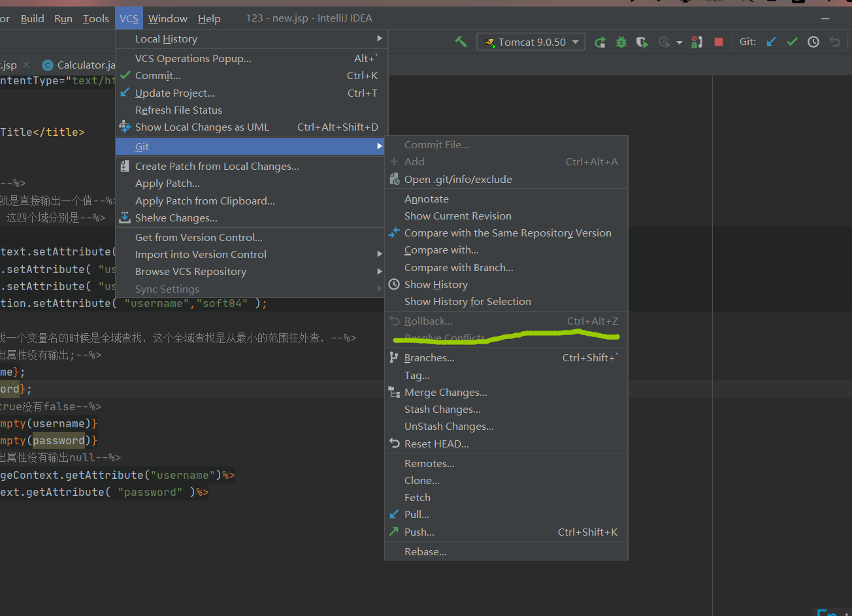Select Rebase... in Git submenu
Screen dimensions: 852x616
(x=506, y=551)
